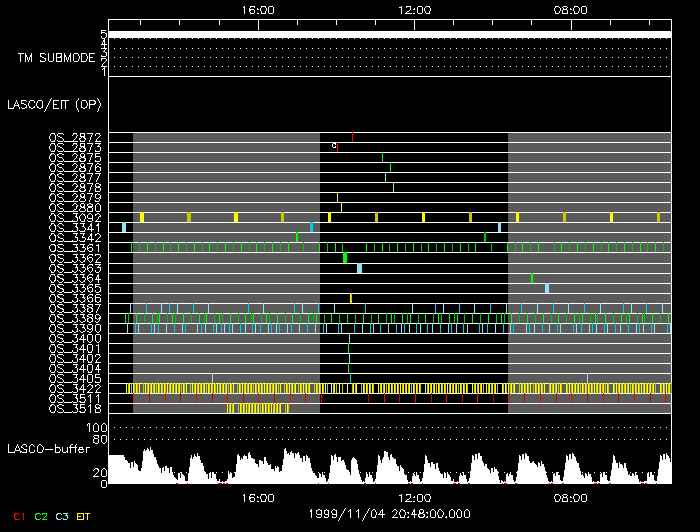Click the red marker in OS_2872 row
Screen dimensions: 700x532
352,137
